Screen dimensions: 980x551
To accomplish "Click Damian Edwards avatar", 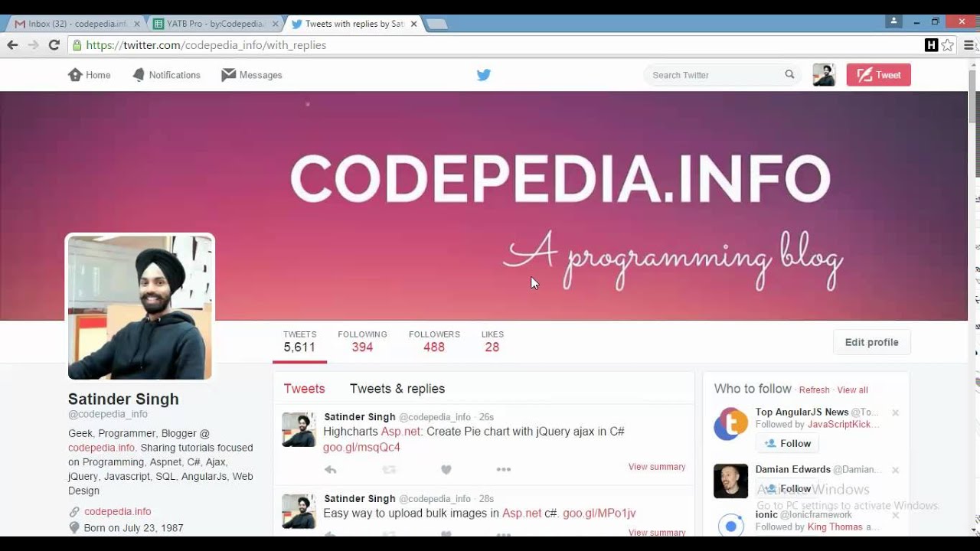I will [730, 481].
